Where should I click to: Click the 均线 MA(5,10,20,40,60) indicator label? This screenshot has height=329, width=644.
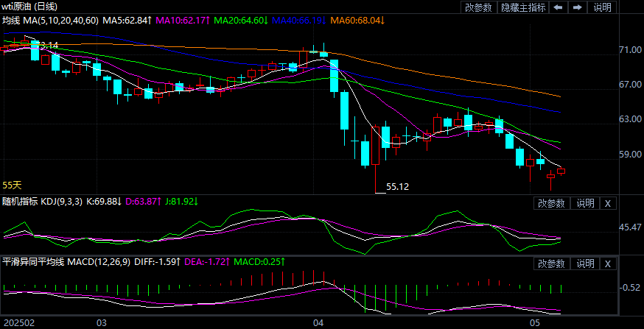point(50,20)
